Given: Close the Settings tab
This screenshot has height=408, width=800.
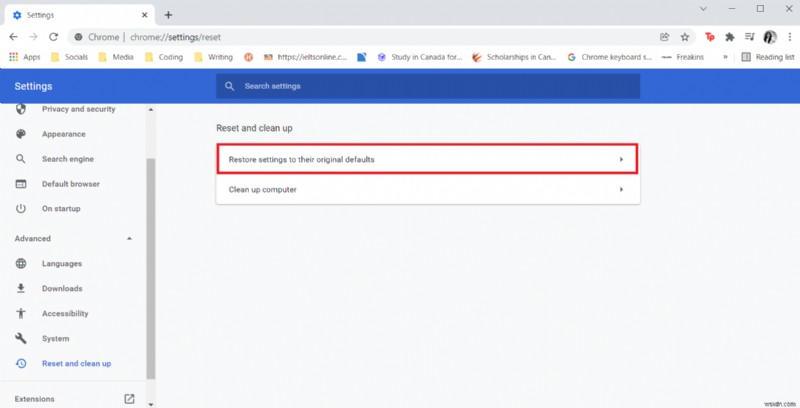Looking at the screenshot, I should (x=144, y=15).
